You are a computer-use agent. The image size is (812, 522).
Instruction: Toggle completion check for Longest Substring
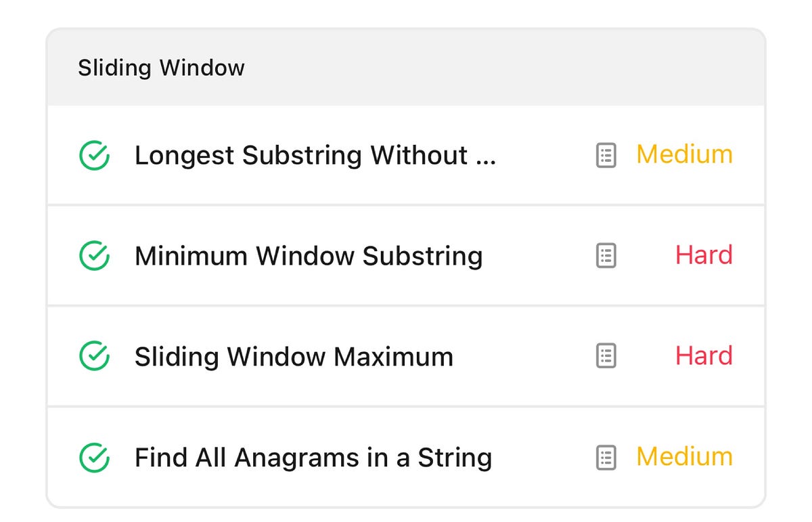(x=93, y=154)
